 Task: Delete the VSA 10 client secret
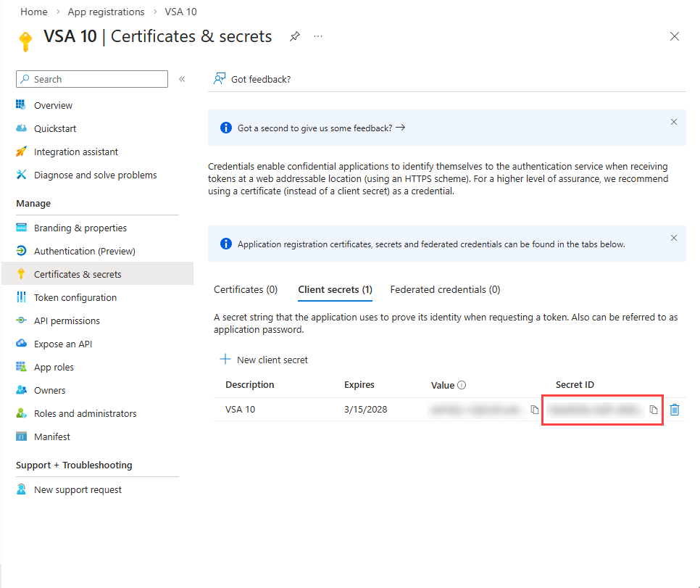click(675, 410)
